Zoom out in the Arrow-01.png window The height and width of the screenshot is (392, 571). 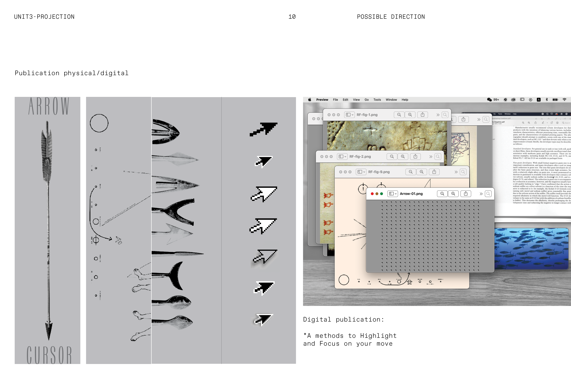click(x=442, y=194)
